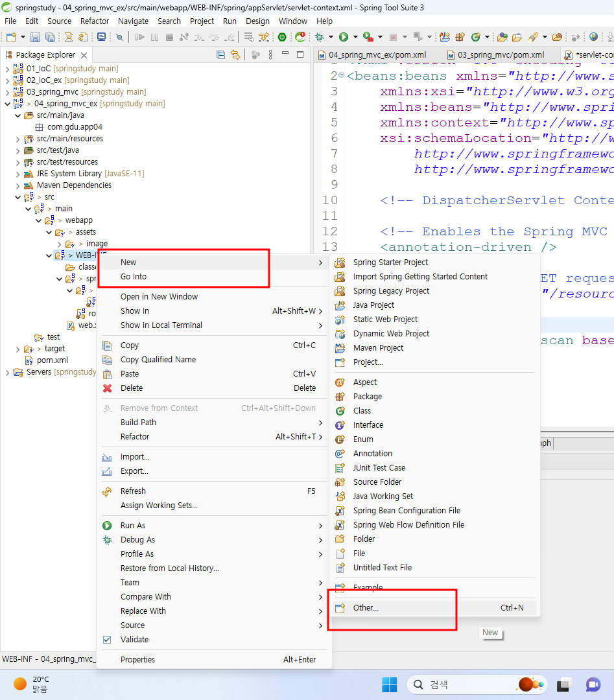This screenshot has width=614, height=700.
Task: Expand the Run As submenu
Action: [x=213, y=526]
